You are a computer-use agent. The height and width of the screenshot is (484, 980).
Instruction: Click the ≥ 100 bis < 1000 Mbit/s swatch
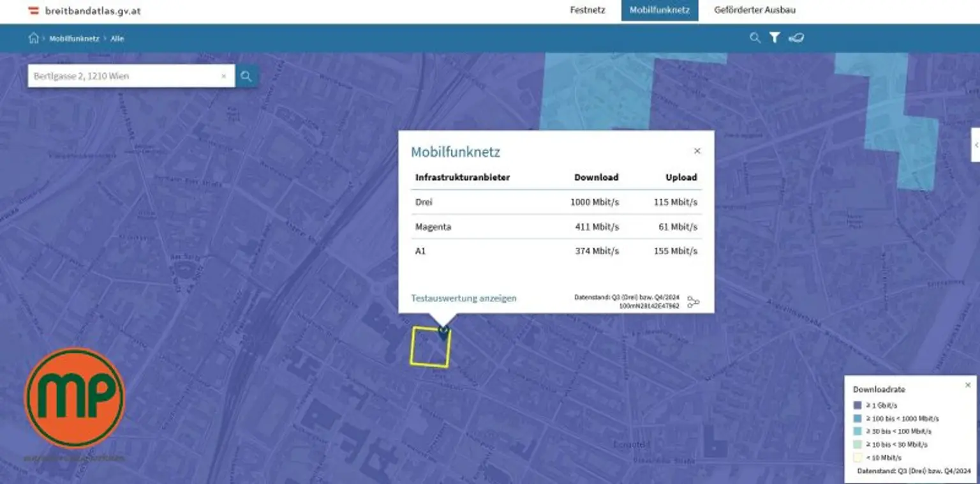pos(857,418)
